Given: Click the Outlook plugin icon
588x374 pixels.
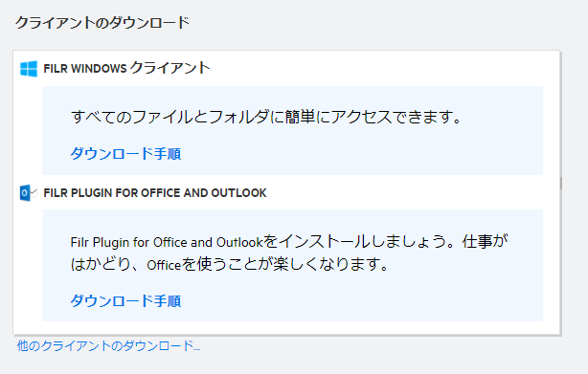Looking at the screenshot, I should tap(29, 193).
